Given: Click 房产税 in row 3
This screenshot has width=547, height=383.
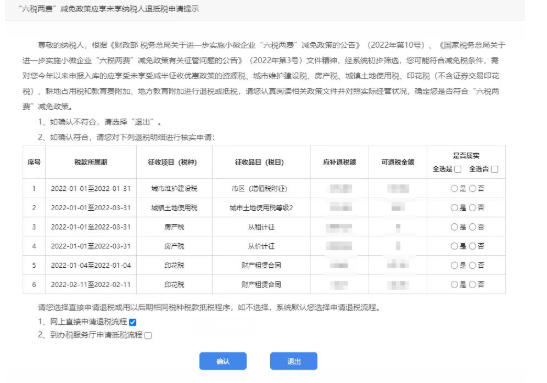Looking at the screenshot, I should click(x=174, y=227).
